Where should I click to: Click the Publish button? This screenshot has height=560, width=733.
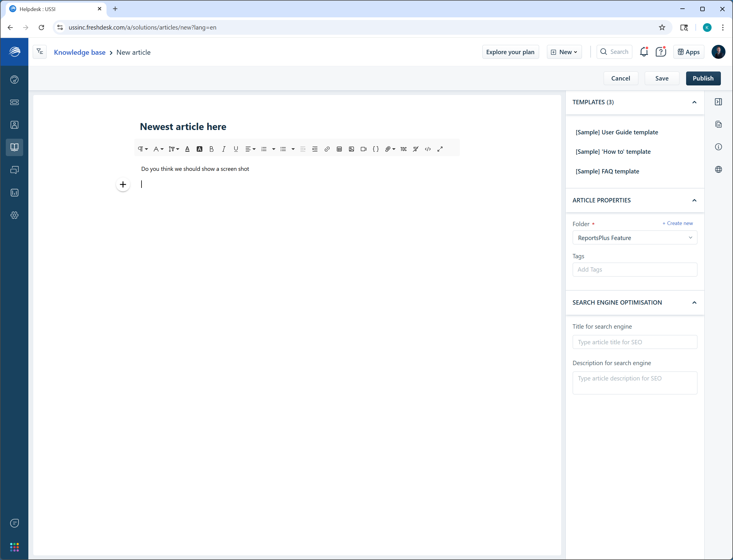pyautogui.click(x=703, y=78)
